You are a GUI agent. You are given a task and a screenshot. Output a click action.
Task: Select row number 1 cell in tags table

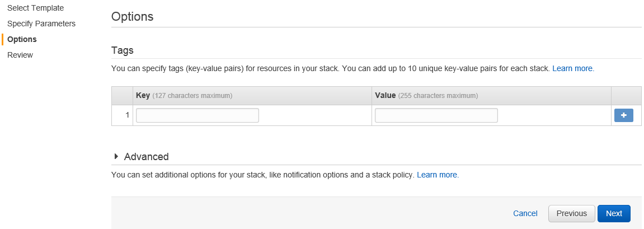pyautogui.click(x=123, y=115)
